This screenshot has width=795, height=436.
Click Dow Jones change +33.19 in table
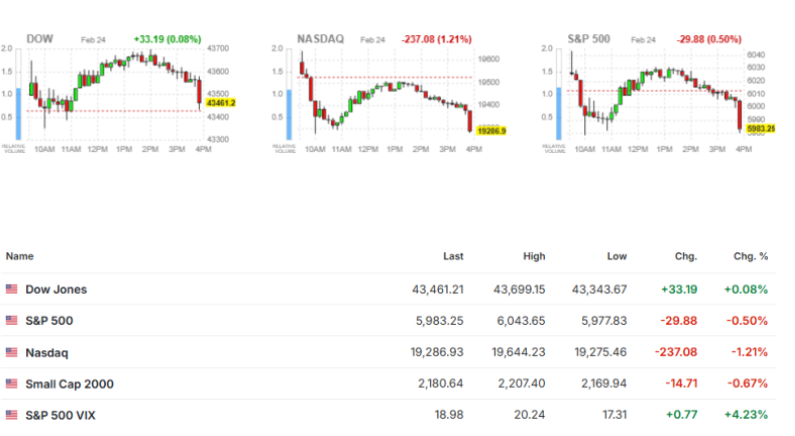pyautogui.click(x=679, y=289)
